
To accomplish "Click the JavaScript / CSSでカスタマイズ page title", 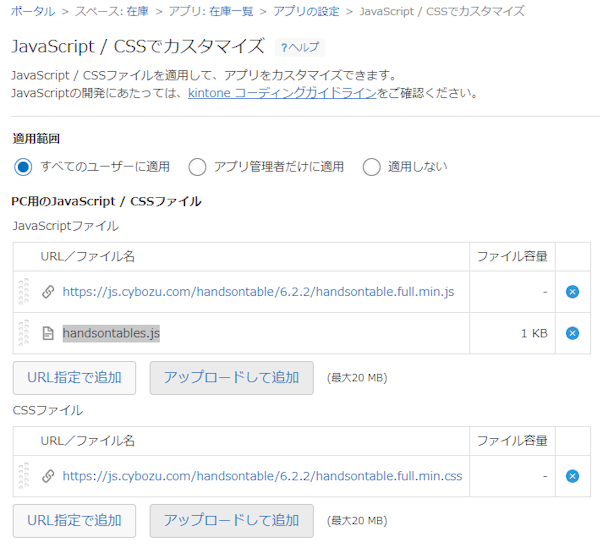I will [138, 47].
